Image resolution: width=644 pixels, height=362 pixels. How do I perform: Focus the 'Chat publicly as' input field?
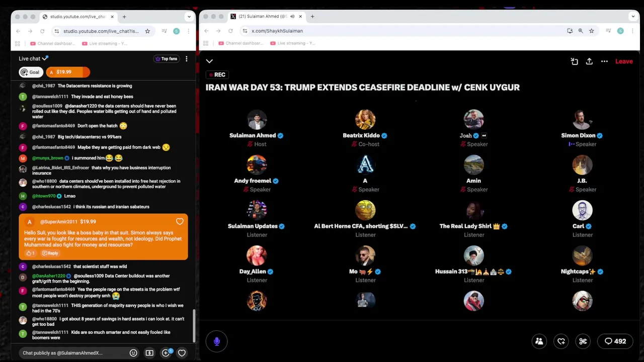(x=73, y=353)
